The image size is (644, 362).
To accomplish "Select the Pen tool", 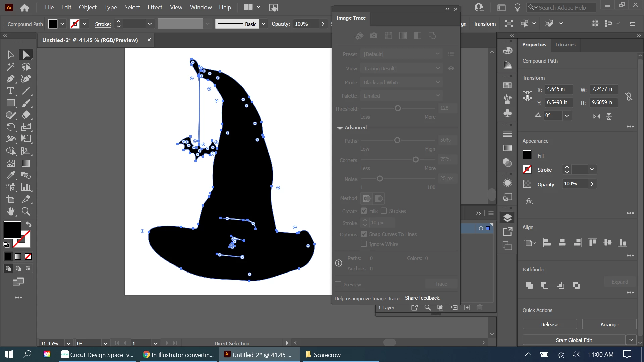I will (10, 79).
